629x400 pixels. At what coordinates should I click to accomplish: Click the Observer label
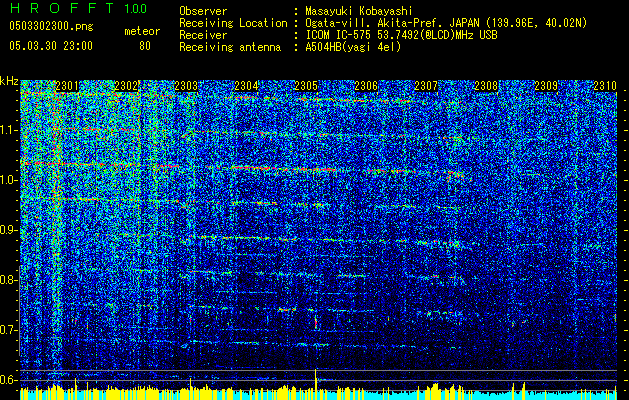(203, 11)
